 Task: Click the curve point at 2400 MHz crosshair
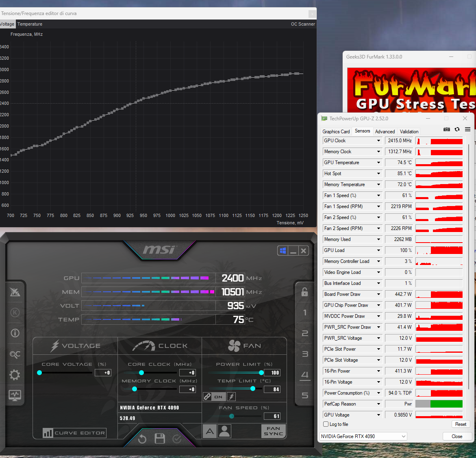pyautogui.click(x=136, y=102)
